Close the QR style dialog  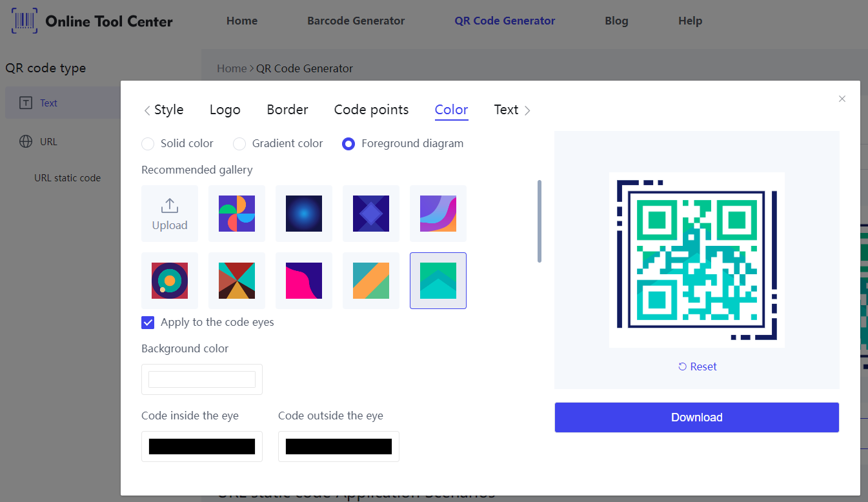pos(842,99)
